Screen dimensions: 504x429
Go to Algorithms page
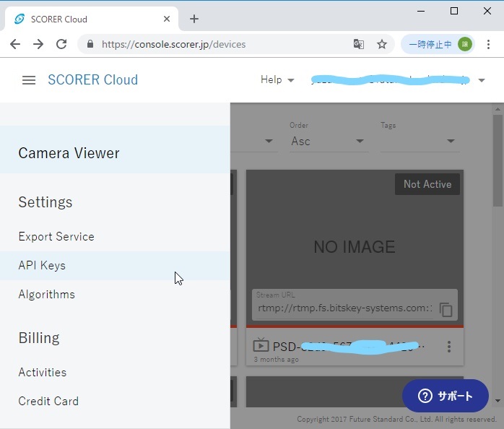[115, 295]
